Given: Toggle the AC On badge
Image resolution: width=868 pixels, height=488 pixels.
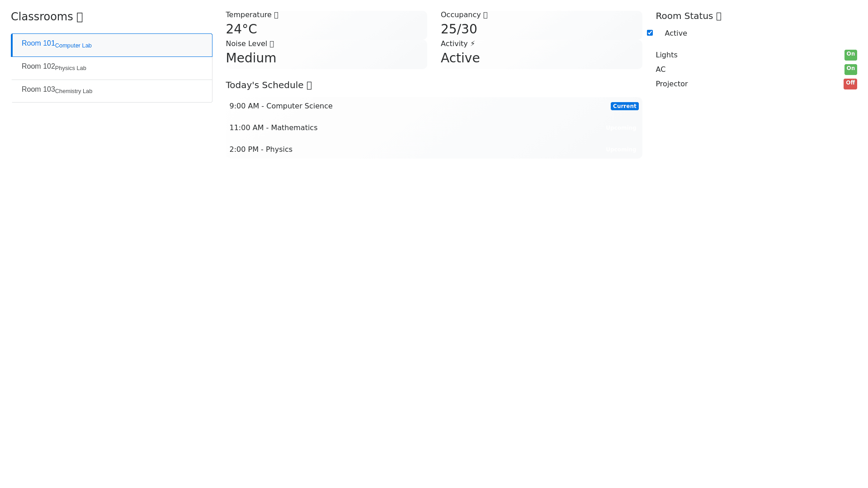Looking at the screenshot, I should click(850, 69).
